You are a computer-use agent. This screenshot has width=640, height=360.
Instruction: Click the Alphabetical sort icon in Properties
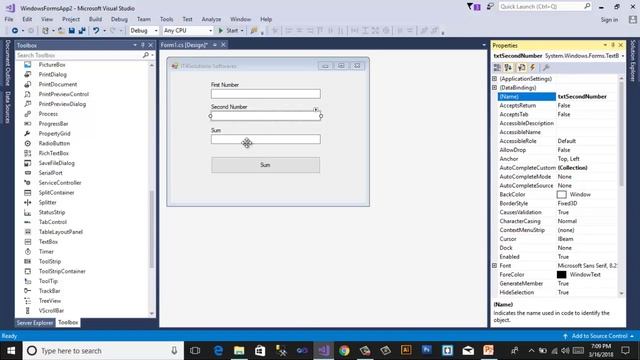pyautogui.click(x=508, y=68)
